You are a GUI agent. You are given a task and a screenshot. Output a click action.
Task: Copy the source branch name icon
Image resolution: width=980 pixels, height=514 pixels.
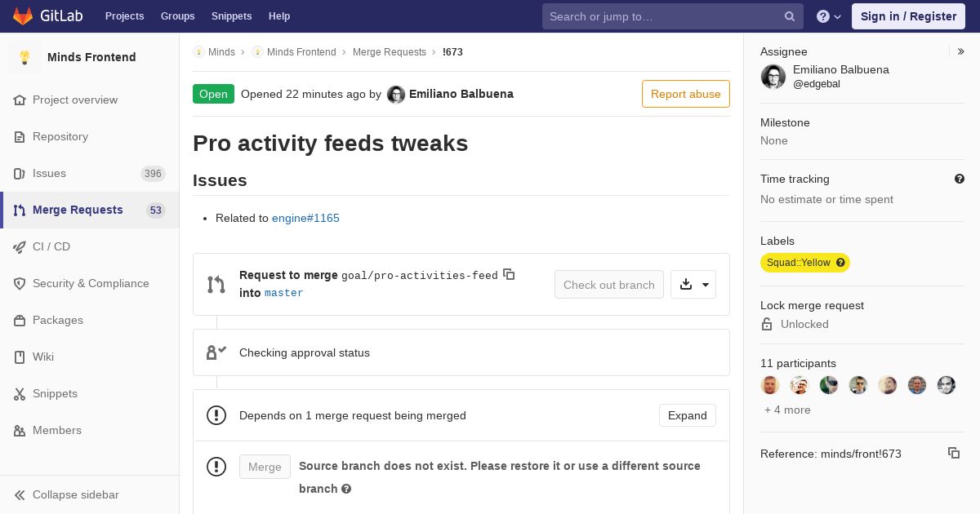click(509, 274)
